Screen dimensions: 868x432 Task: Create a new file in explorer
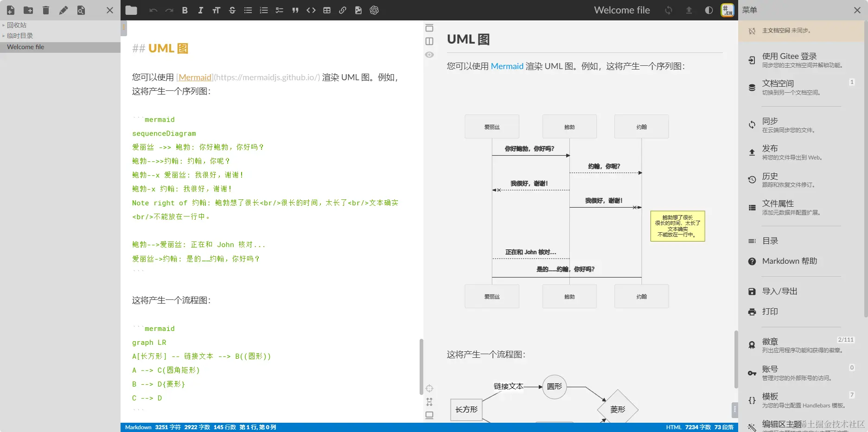click(11, 10)
